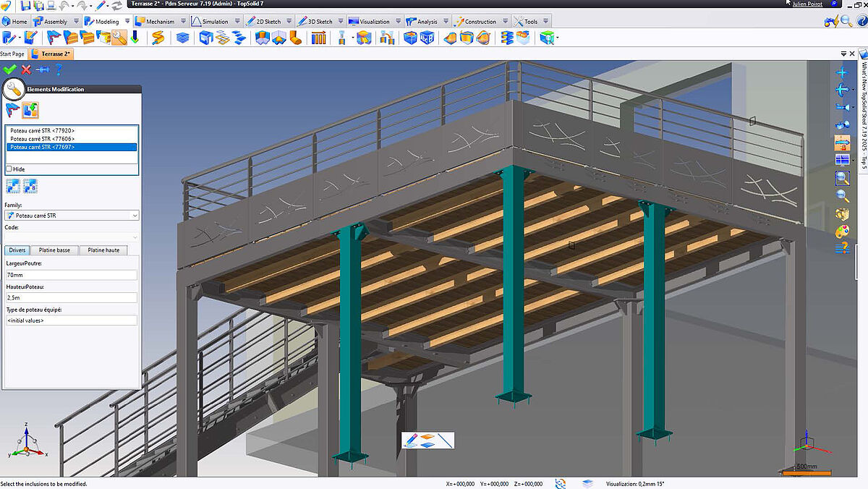Open the Code dropdown
This screenshot has width=868, height=489.
click(135, 237)
